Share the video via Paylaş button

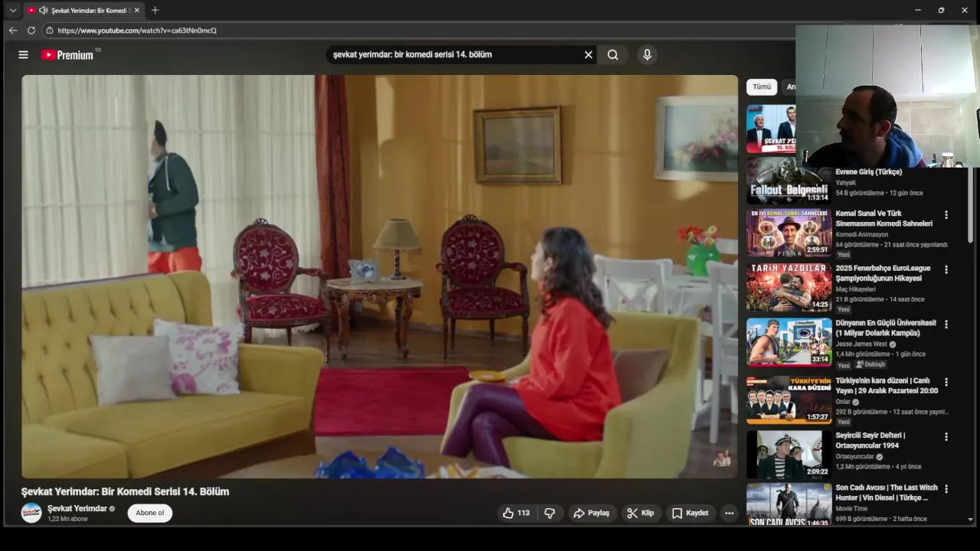click(592, 513)
